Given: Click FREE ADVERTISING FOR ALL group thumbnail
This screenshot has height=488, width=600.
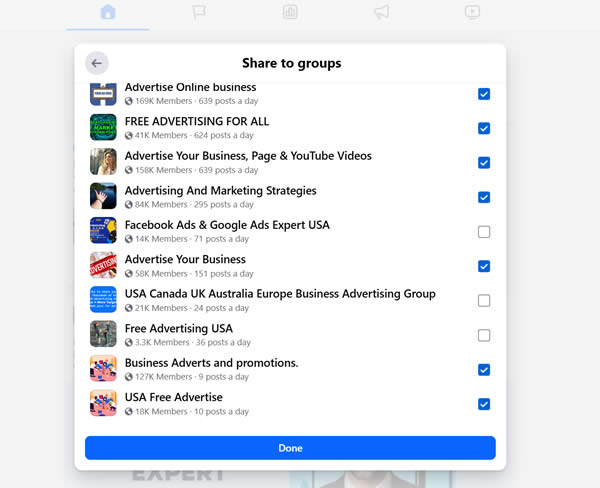Looking at the screenshot, I should pos(103,127).
